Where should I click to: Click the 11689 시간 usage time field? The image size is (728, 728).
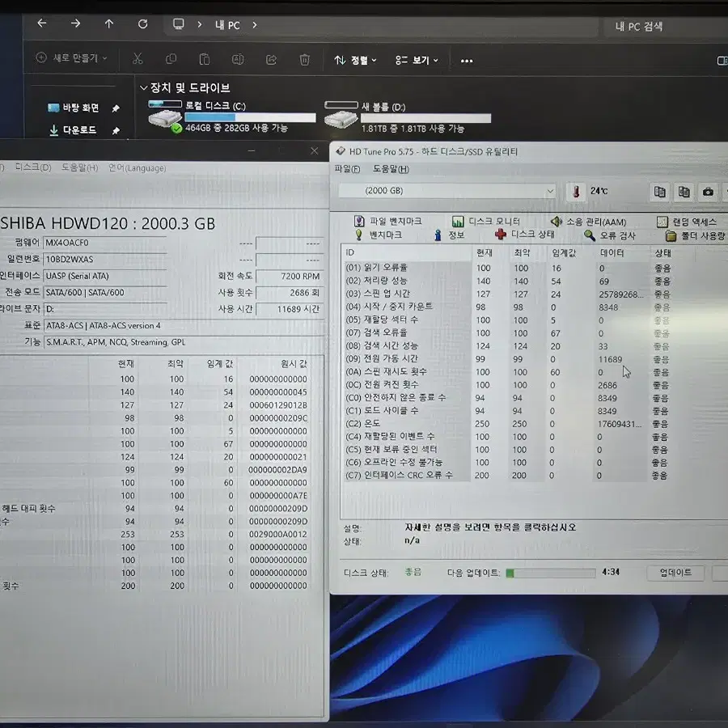(289, 309)
